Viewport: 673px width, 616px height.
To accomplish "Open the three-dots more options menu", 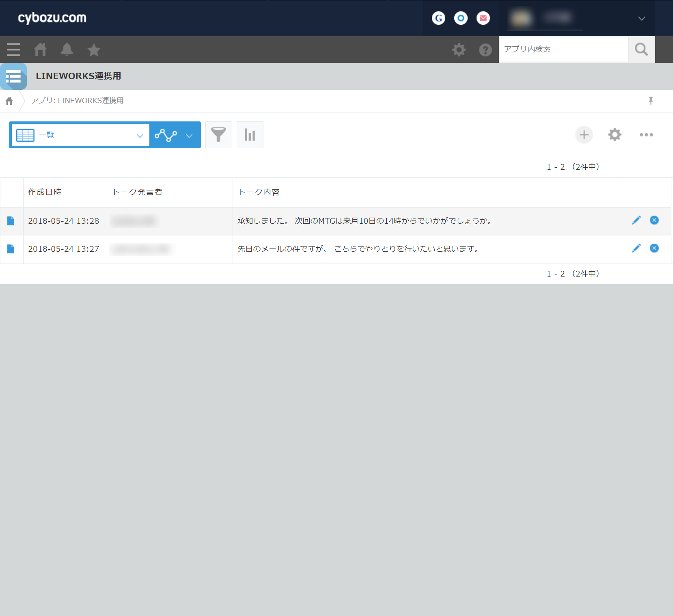I will click(x=646, y=135).
